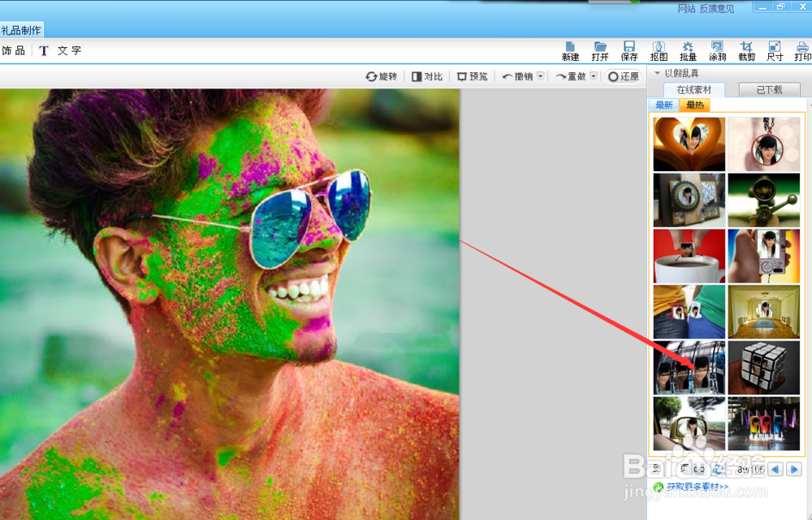Select the 裁剪 crop tool
This screenshot has height=520, width=812.
(x=746, y=51)
